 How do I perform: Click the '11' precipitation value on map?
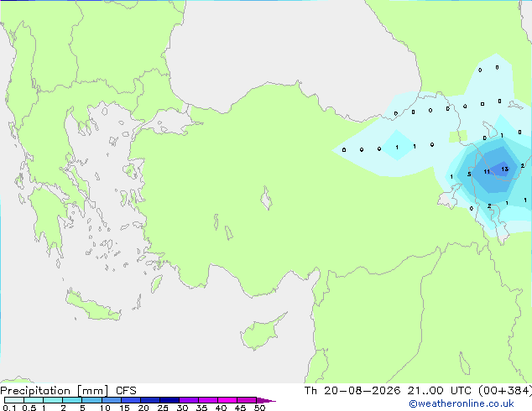(487, 172)
